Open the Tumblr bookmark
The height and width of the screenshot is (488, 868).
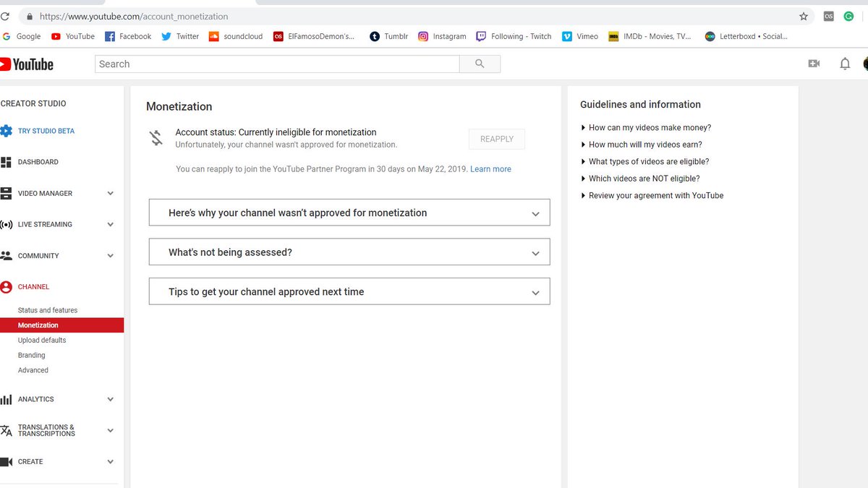point(389,36)
